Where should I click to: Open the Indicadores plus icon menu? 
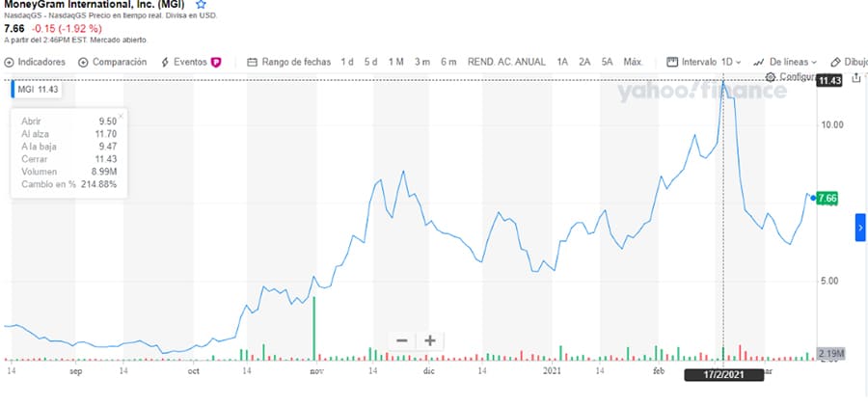(9, 63)
